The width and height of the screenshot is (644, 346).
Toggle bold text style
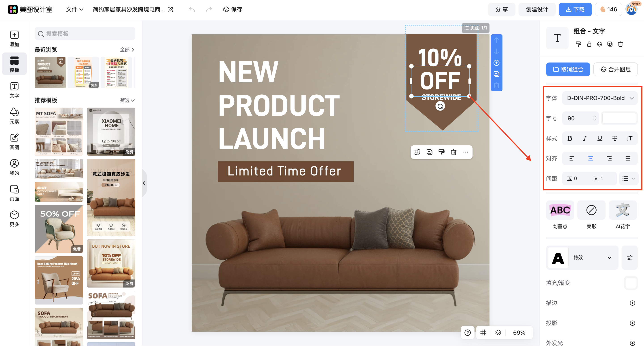pyautogui.click(x=570, y=138)
